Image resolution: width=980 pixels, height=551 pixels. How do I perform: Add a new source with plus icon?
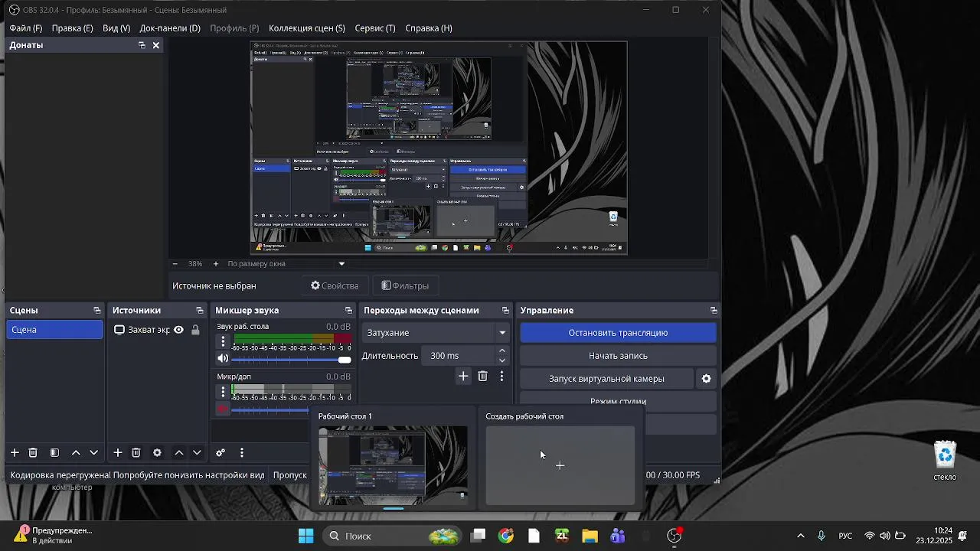tap(118, 453)
